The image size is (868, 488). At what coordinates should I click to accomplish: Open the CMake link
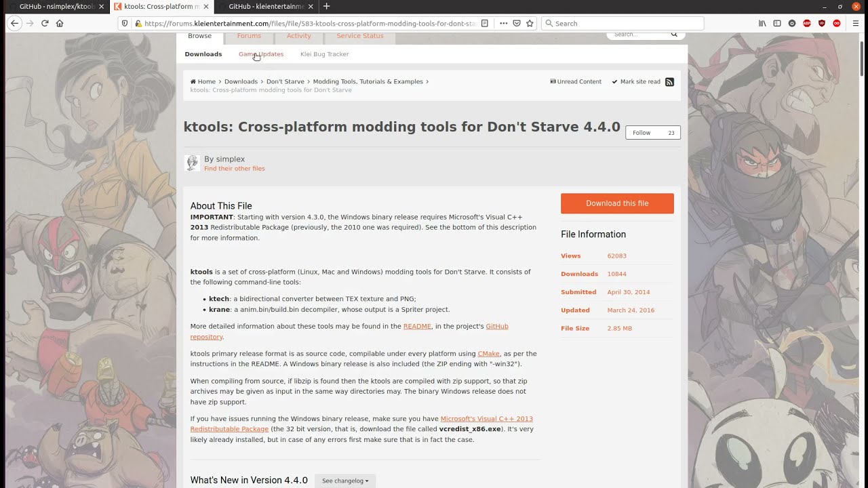click(488, 354)
